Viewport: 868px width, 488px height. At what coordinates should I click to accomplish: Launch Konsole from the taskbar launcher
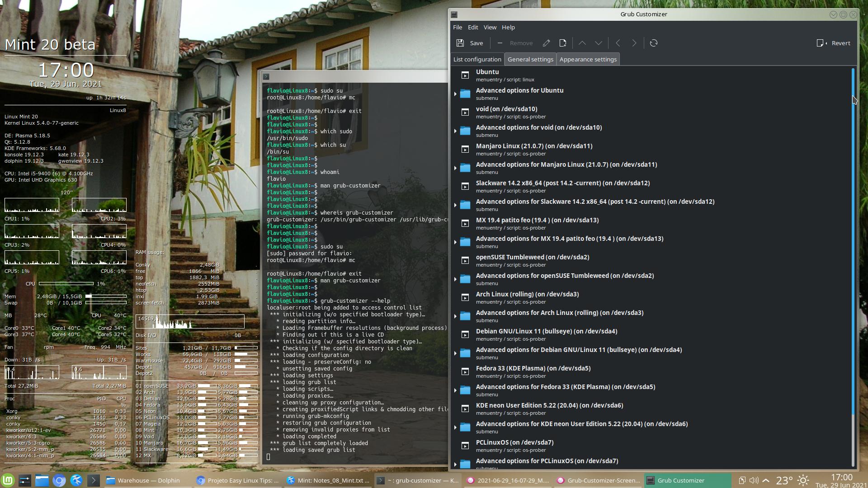[93, 480]
